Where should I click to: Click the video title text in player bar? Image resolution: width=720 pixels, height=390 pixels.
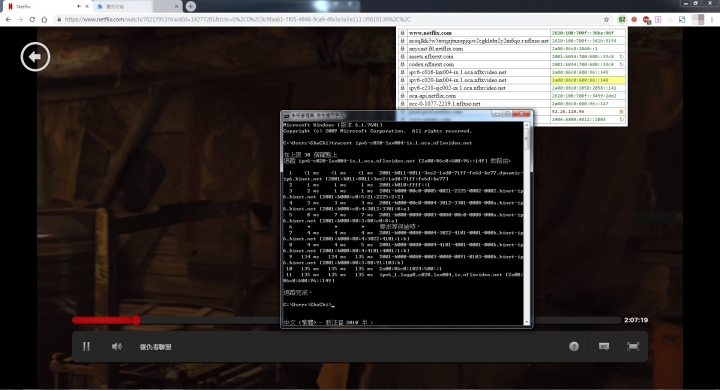(x=155, y=347)
